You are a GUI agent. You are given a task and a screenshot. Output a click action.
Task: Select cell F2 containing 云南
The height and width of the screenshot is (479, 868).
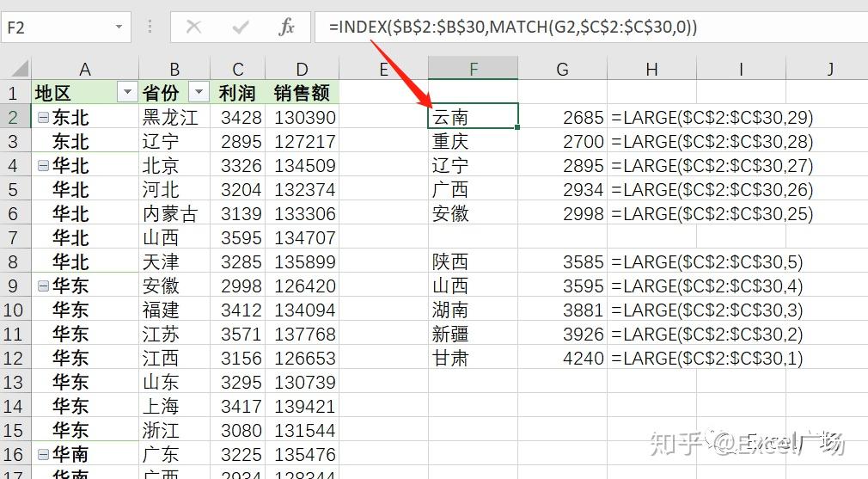click(x=473, y=117)
